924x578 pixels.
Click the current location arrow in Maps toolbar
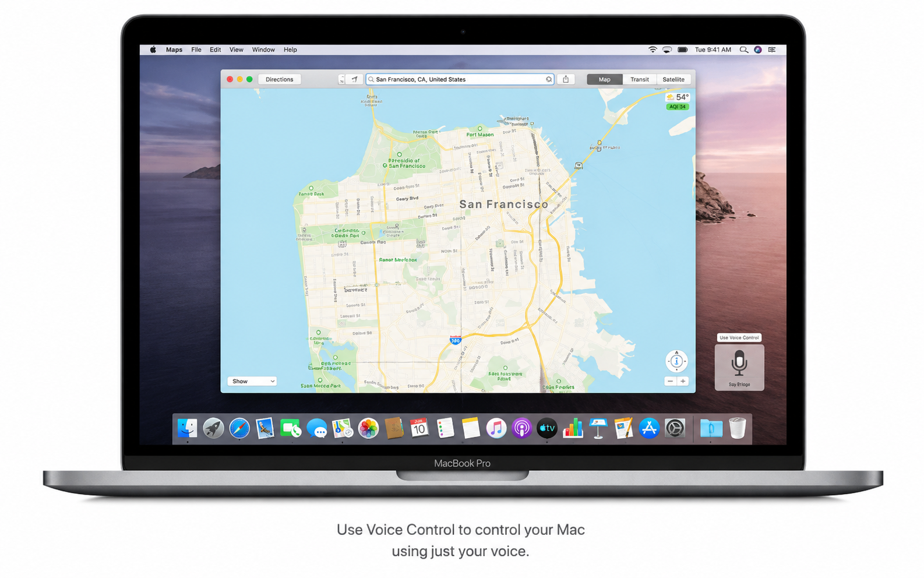(354, 79)
